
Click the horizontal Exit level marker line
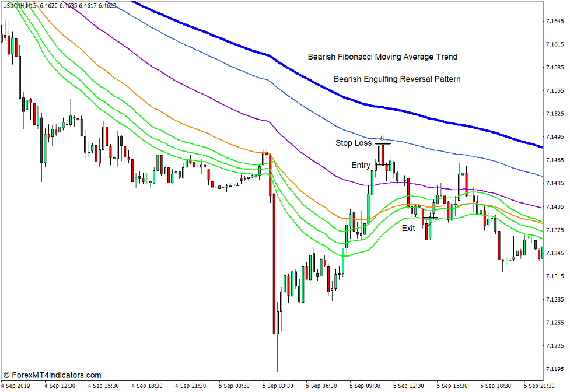click(430, 217)
